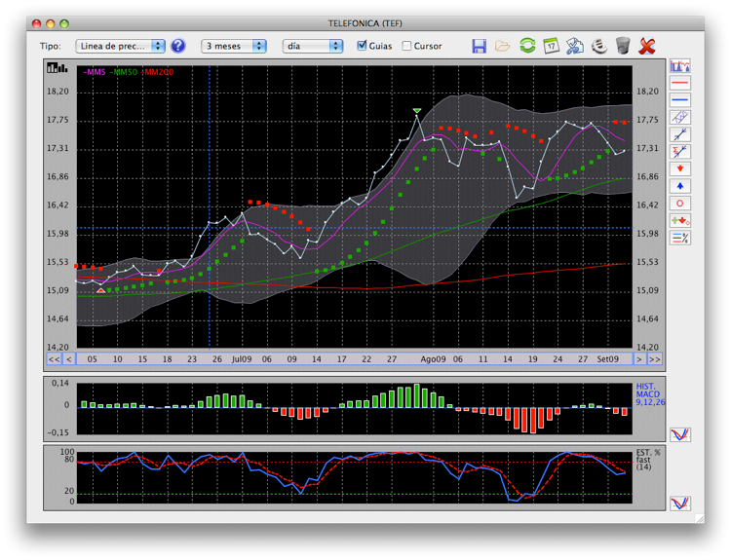This screenshot has height=560, width=731.
Task: Click the MM50 legend label
Action: coord(124,72)
